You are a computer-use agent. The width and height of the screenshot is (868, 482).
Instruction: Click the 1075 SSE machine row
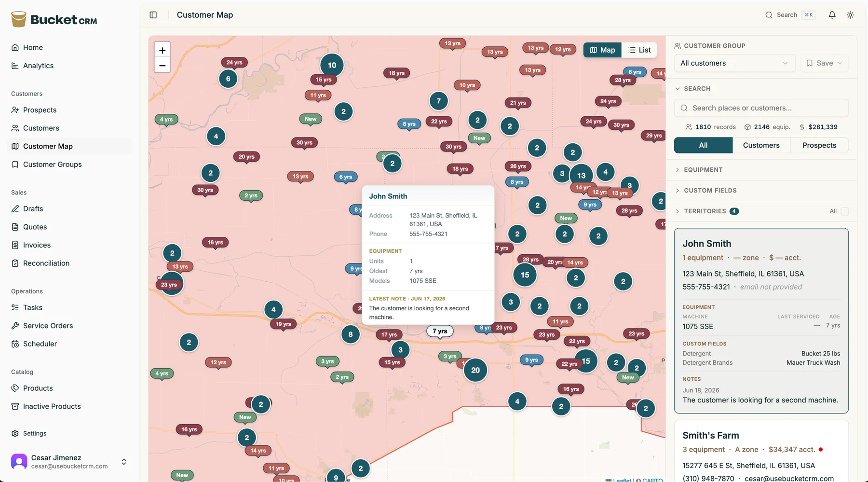(761, 326)
